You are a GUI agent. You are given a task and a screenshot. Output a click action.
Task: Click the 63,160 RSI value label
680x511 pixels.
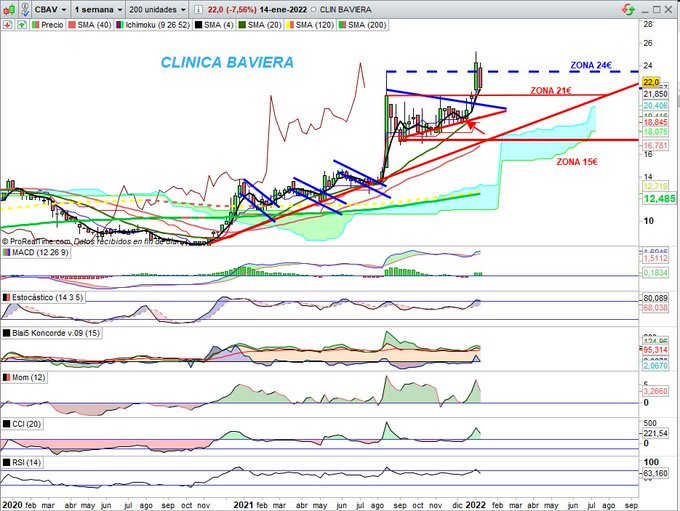coord(655,473)
